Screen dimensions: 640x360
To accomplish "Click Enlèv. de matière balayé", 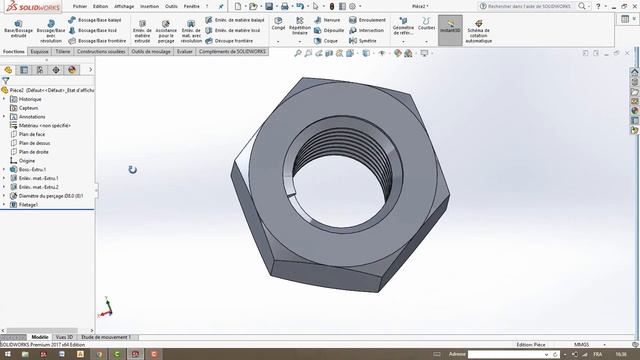I will tap(235, 20).
